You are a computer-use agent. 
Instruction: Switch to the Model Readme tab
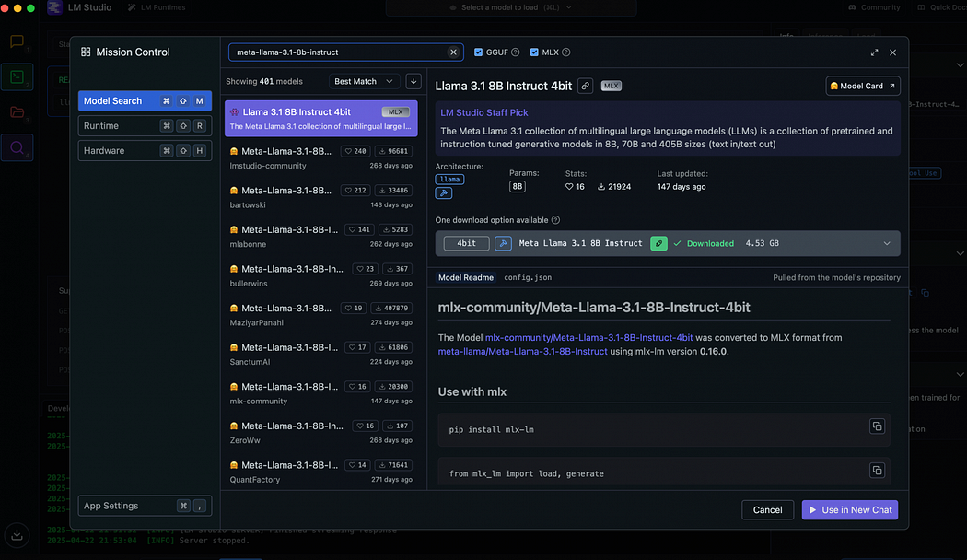click(466, 277)
